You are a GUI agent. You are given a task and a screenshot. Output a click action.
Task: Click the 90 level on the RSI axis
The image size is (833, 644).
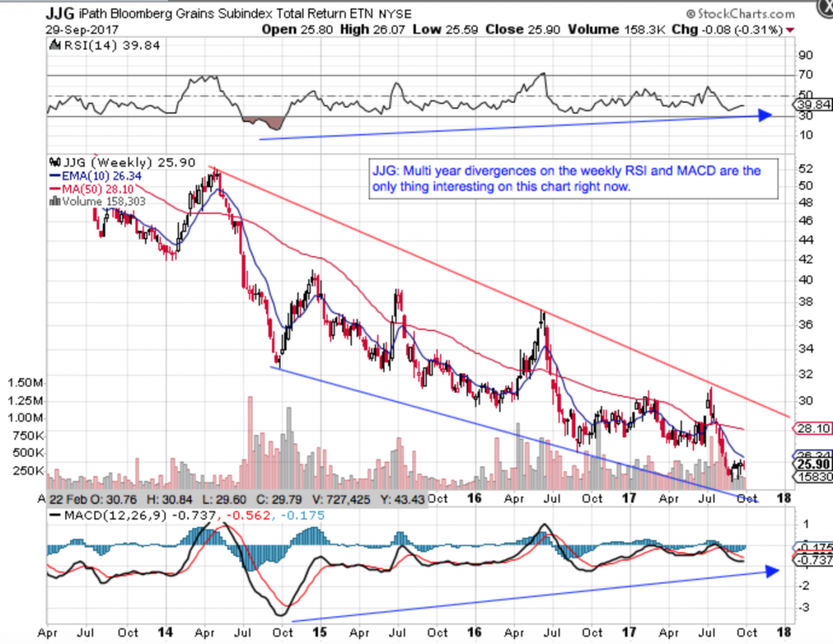805,55
